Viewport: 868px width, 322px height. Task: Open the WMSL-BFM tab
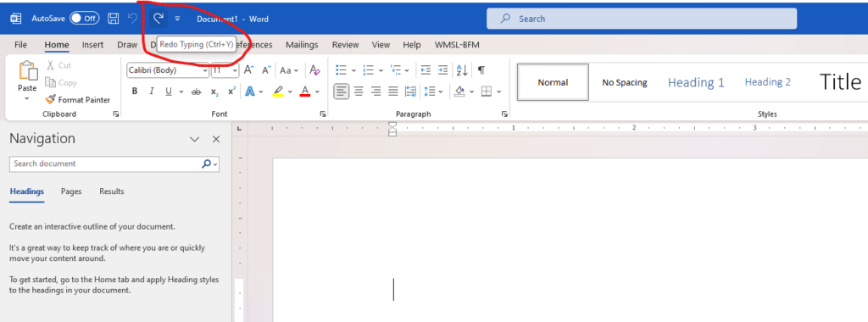point(457,45)
